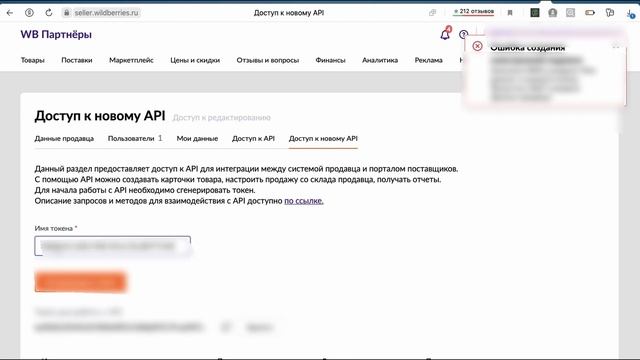The width and height of the screenshot is (640, 360).
Task: Open the Финансы menu
Action: pyautogui.click(x=331, y=60)
